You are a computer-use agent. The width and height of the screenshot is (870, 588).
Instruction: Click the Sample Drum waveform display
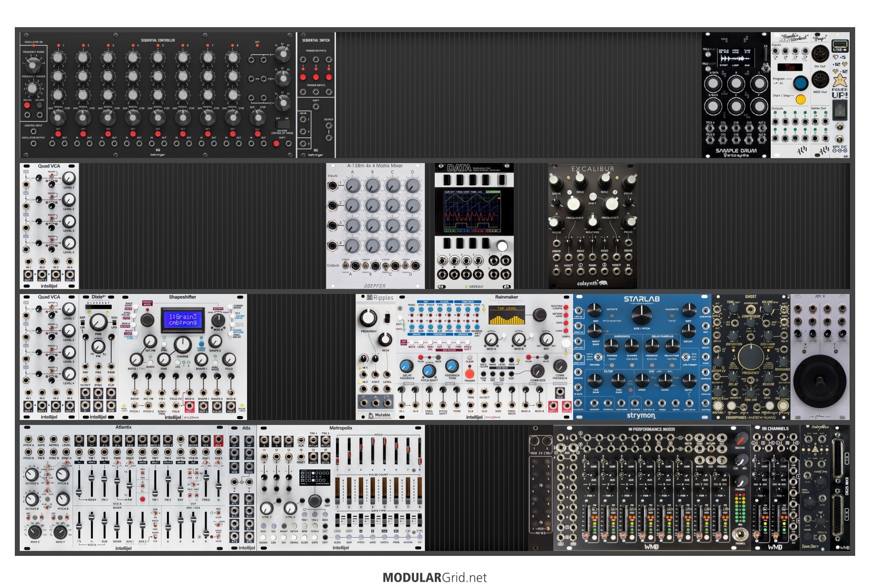[x=736, y=59]
